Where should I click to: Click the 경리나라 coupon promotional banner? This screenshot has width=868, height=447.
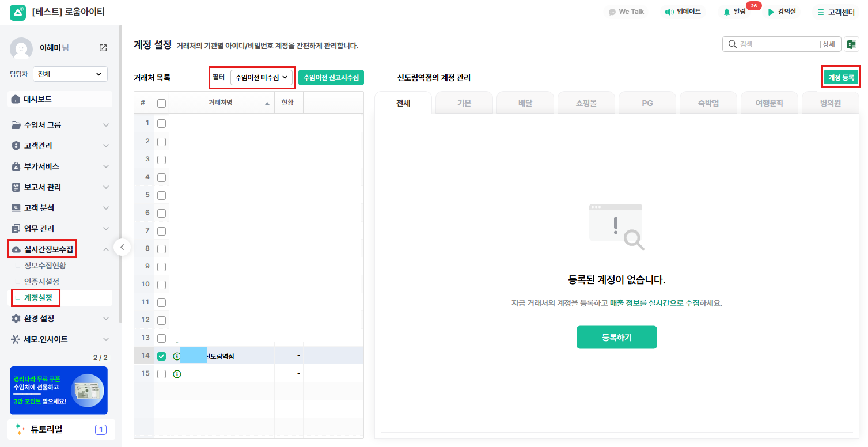tap(59, 390)
